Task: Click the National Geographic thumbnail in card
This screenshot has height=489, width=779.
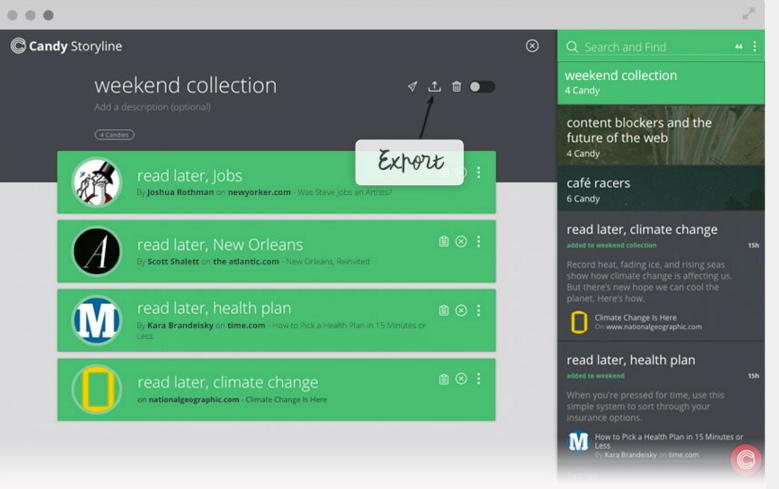Action: tap(97, 389)
